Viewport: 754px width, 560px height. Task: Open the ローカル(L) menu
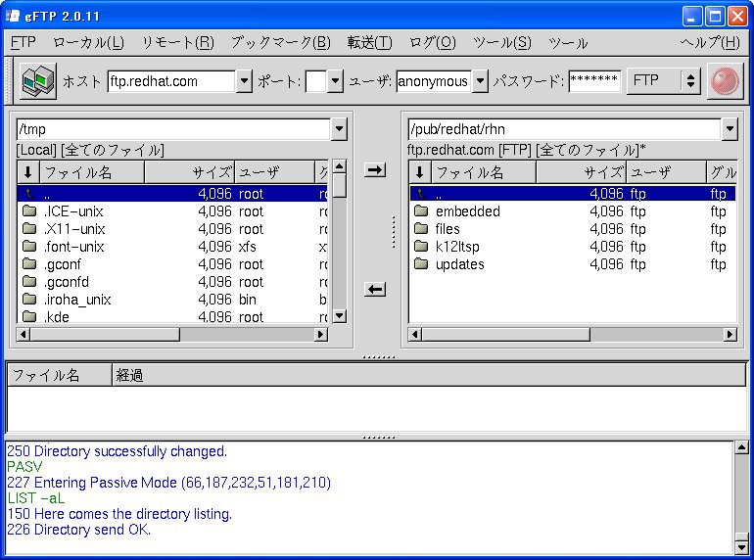coord(88,42)
